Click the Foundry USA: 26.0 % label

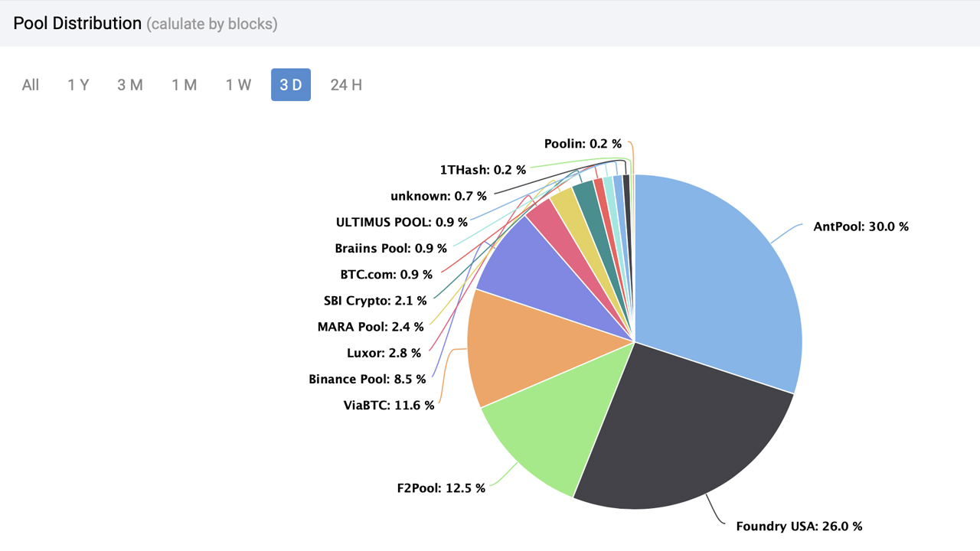coord(798,527)
